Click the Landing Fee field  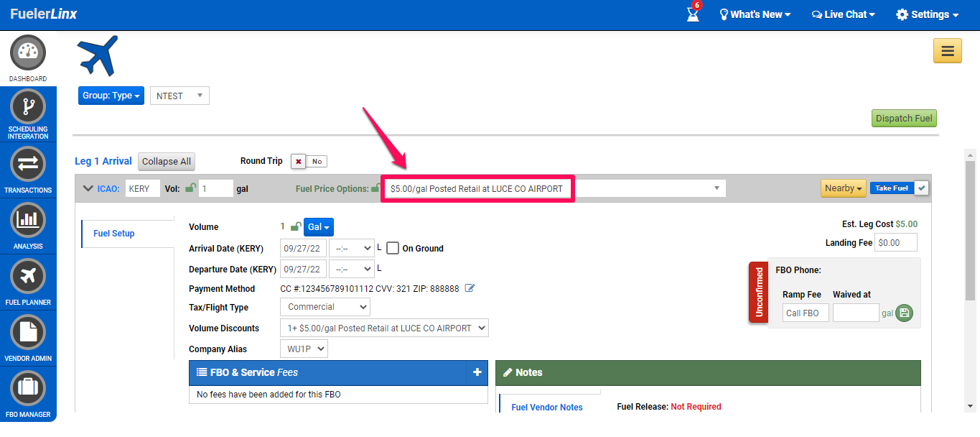click(896, 242)
